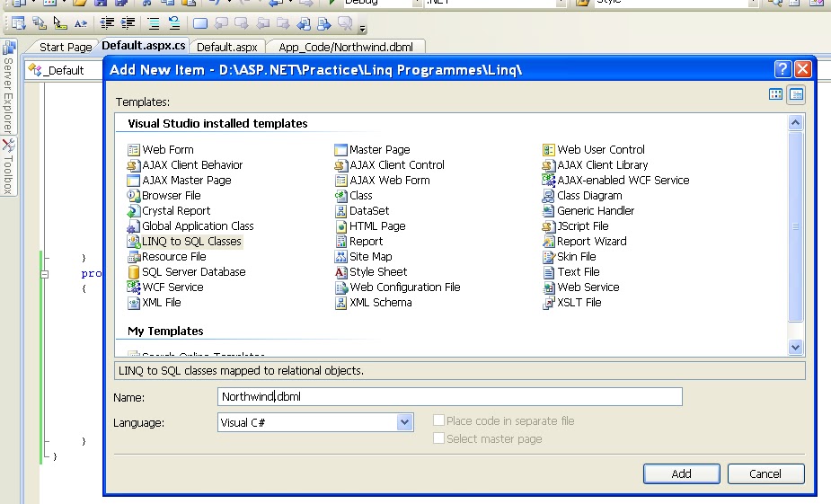Click Increase Line Indent toolbar icon

tap(128, 22)
